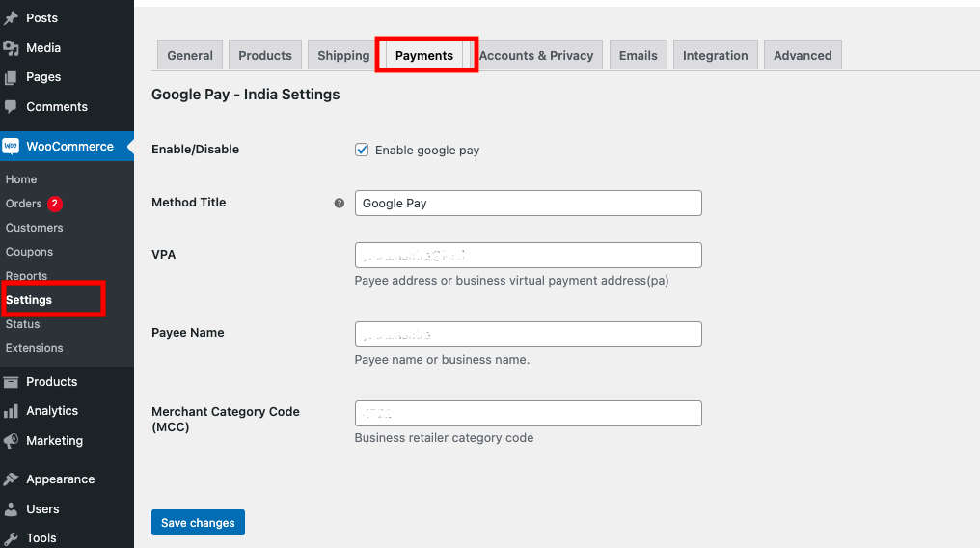980x548 pixels.
Task: Click the Comments bubble icon
Action: coord(11,107)
